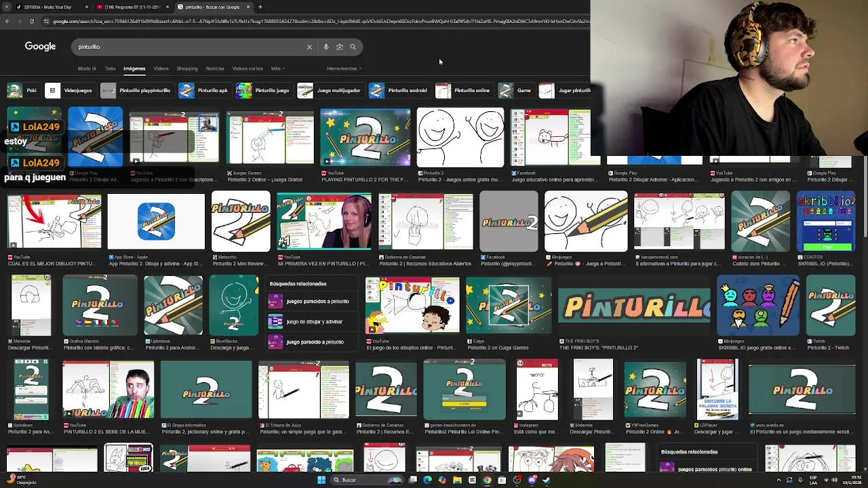The width and height of the screenshot is (868, 488).
Task: Open 'juegos parecidos pinturillo online' related search
Action: pyautogui.click(x=707, y=469)
